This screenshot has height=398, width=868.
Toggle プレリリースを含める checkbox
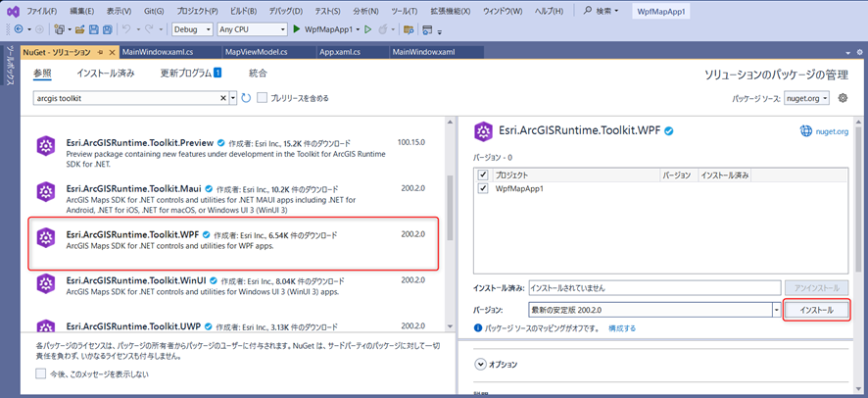263,98
